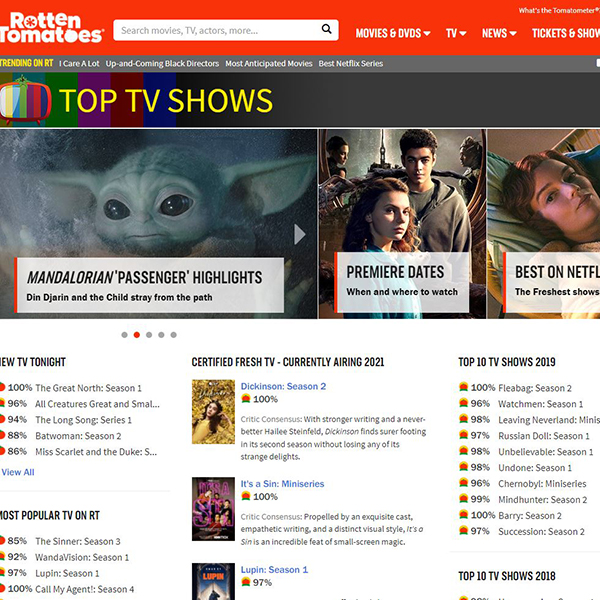Click the tomato icon next to Unbelievable: Season 1

click(x=463, y=451)
